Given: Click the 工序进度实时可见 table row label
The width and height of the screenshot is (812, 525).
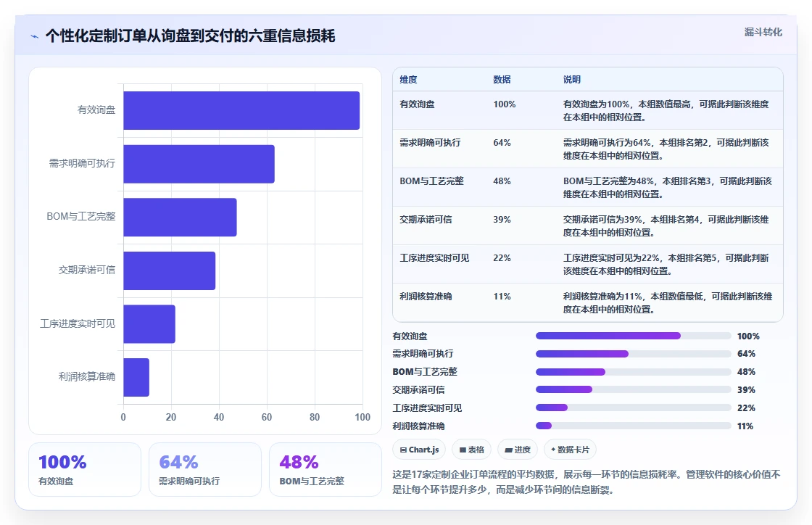Looking at the screenshot, I should coord(434,257).
